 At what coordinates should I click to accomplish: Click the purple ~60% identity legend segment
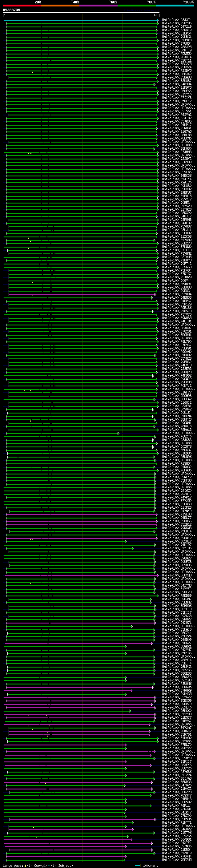[x=98, y=6]
